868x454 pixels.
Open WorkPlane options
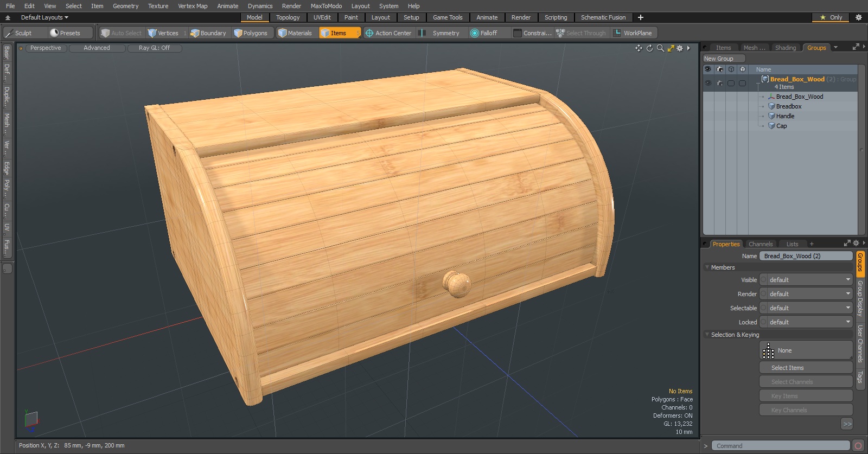point(633,33)
